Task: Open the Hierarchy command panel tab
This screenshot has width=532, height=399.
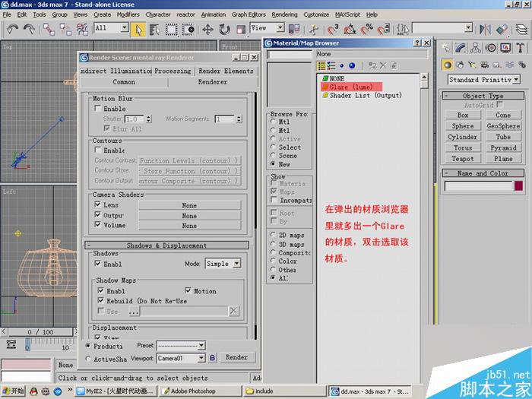Action: [x=476, y=48]
